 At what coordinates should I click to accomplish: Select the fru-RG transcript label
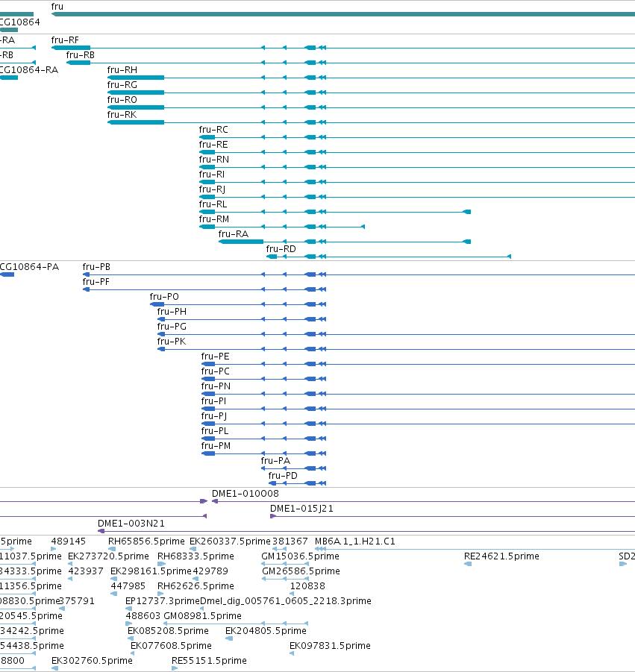tap(122, 85)
